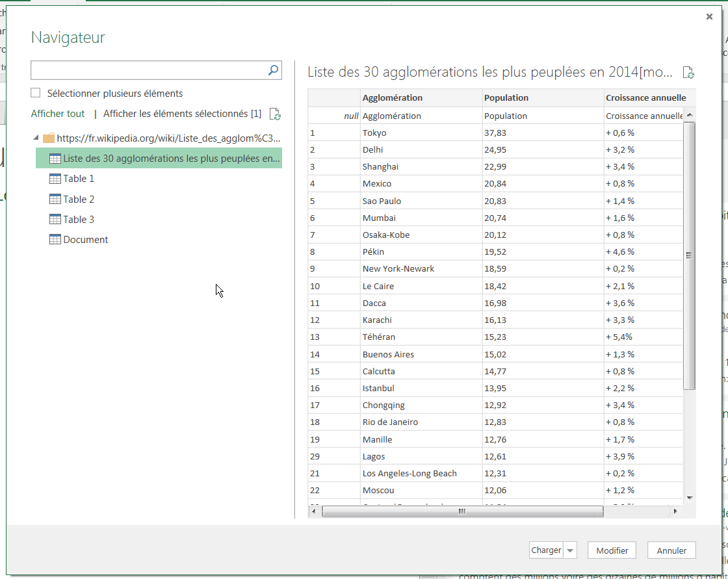
Task: Click the Table 3 table icon
Action: click(55, 220)
